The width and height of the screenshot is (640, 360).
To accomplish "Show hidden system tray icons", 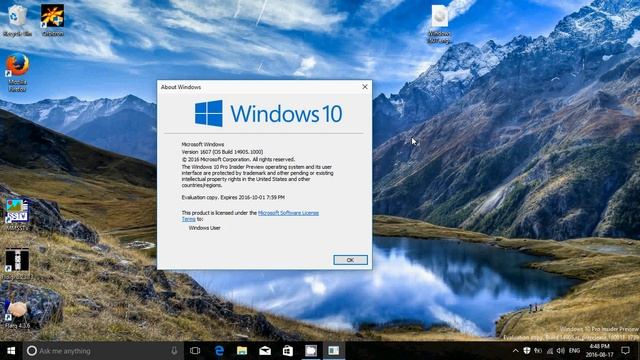I will [516, 351].
